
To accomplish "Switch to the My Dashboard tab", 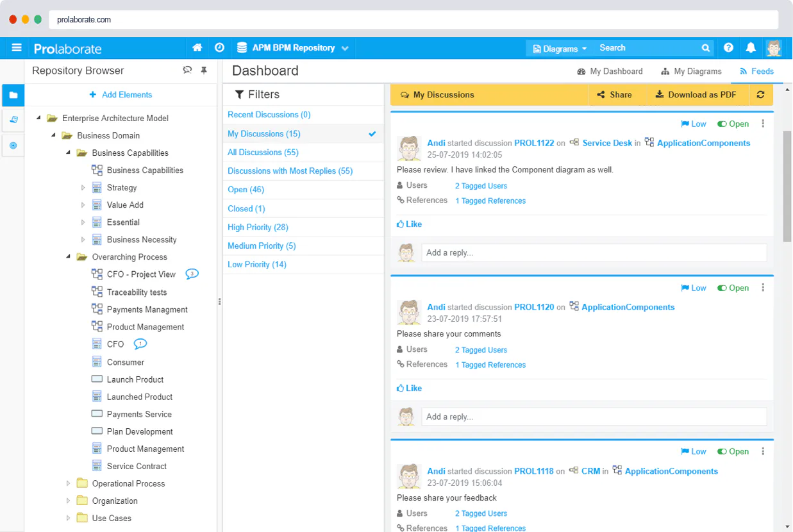I will pos(610,71).
